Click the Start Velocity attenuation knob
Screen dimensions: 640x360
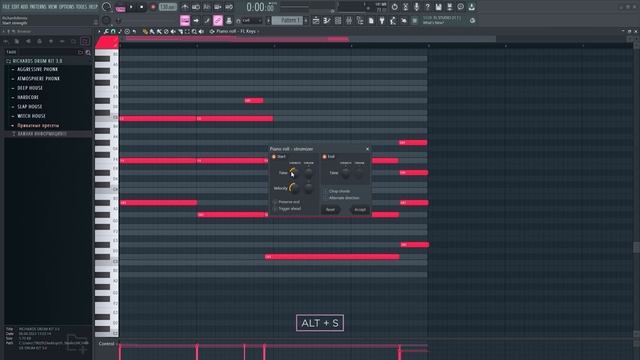[294, 188]
